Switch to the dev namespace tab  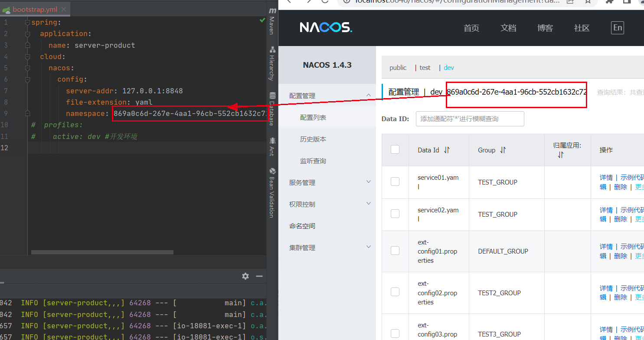click(449, 68)
